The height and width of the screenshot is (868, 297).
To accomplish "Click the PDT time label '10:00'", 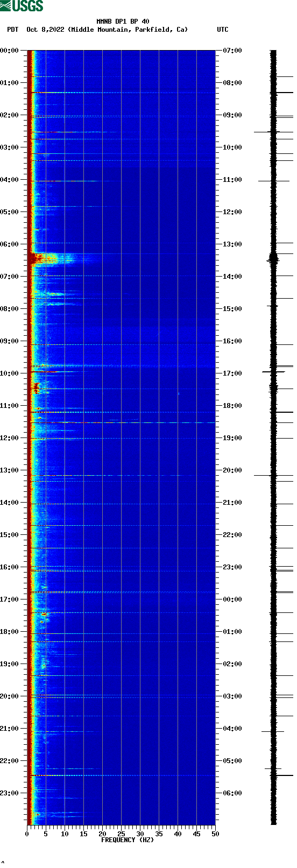I will [10, 373].
